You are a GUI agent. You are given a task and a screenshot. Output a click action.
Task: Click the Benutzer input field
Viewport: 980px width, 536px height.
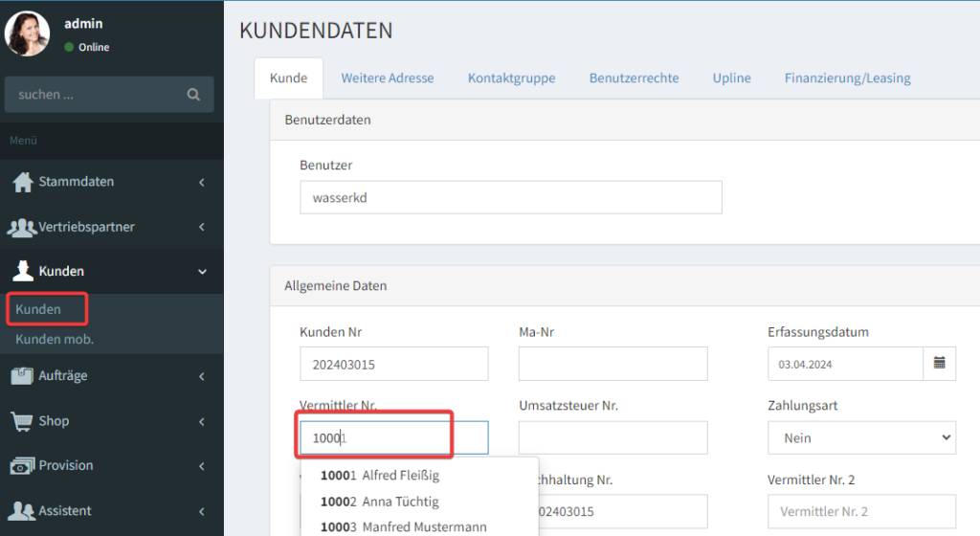pyautogui.click(x=510, y=197)
